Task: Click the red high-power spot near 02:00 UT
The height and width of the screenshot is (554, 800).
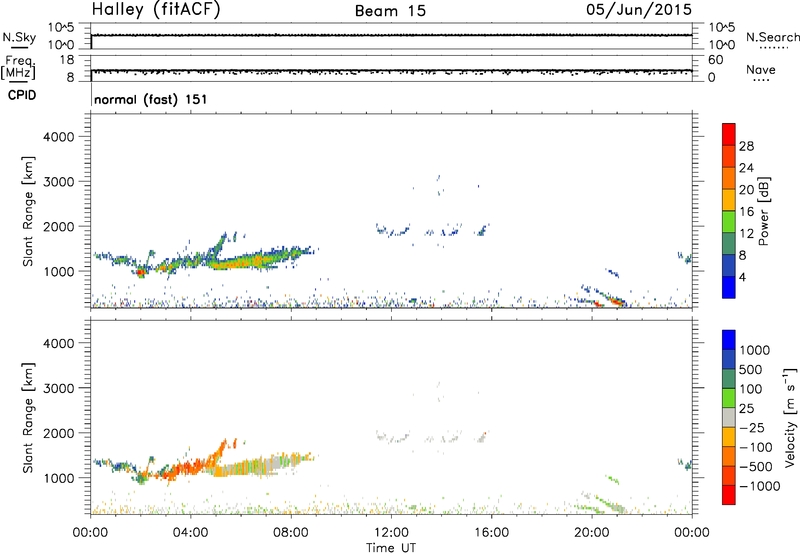Action: tap(140, 273)
